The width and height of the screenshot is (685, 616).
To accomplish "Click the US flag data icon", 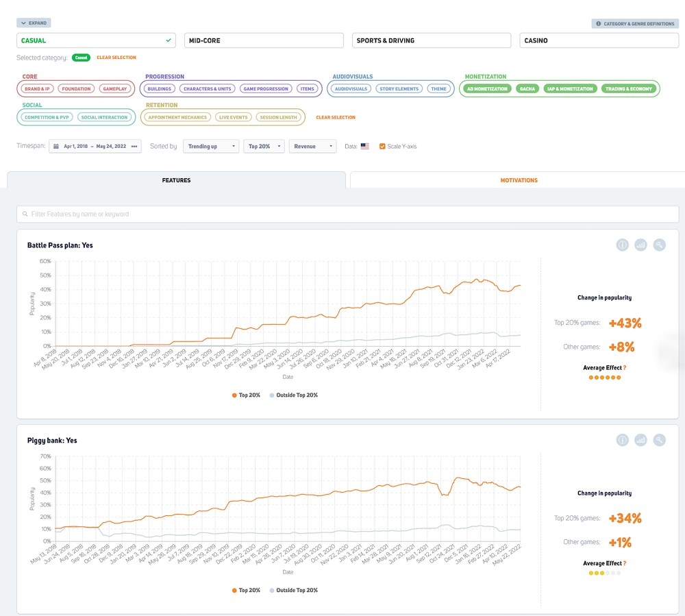I will point(365,147).
